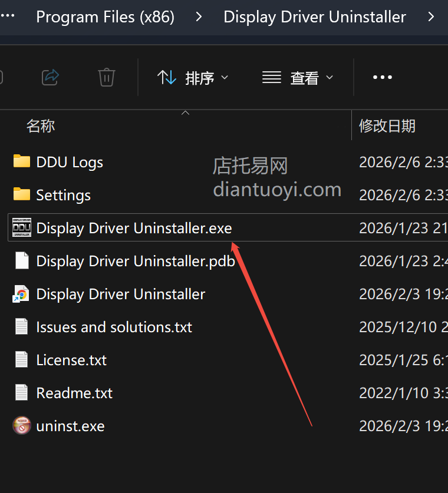Viewport: 448px width, 493px height.
Task: Select uninst.exe file name
Action: pos(71,426)
